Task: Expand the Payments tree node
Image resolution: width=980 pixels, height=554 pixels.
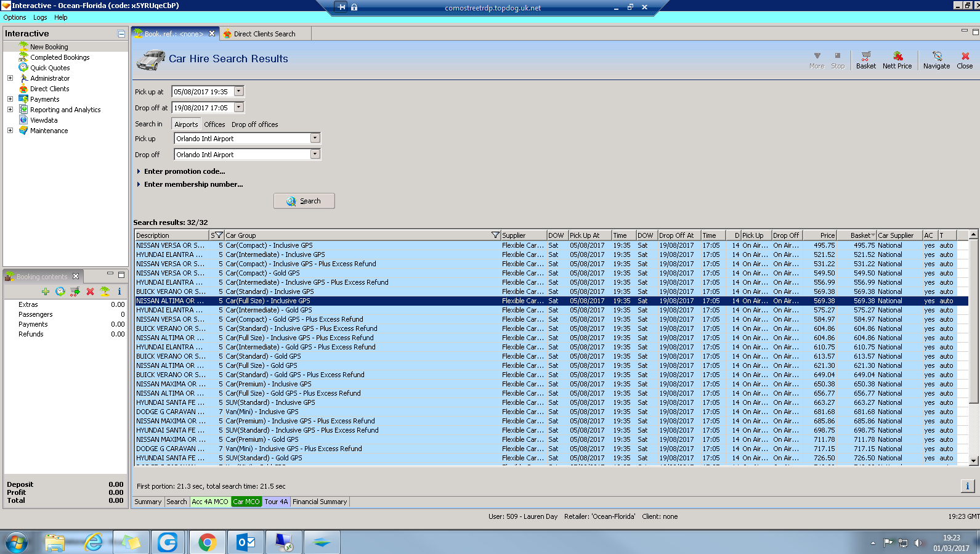Action: pyautogui.click(x=10, y=99)
